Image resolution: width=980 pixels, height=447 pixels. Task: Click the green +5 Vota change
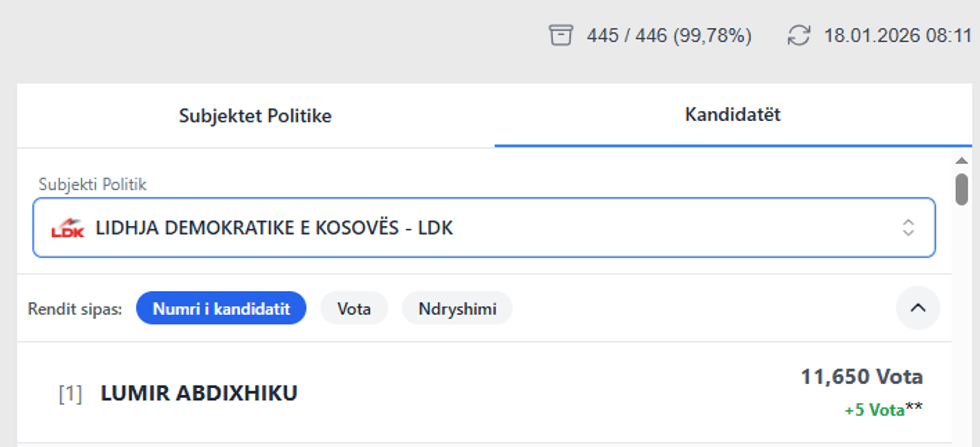click(x=873, y=408)
